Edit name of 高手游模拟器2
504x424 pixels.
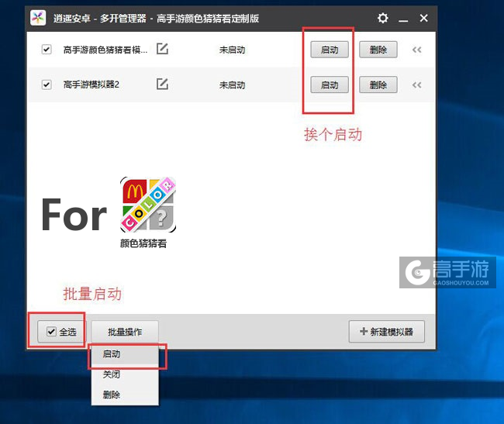(x=162, y=84)
